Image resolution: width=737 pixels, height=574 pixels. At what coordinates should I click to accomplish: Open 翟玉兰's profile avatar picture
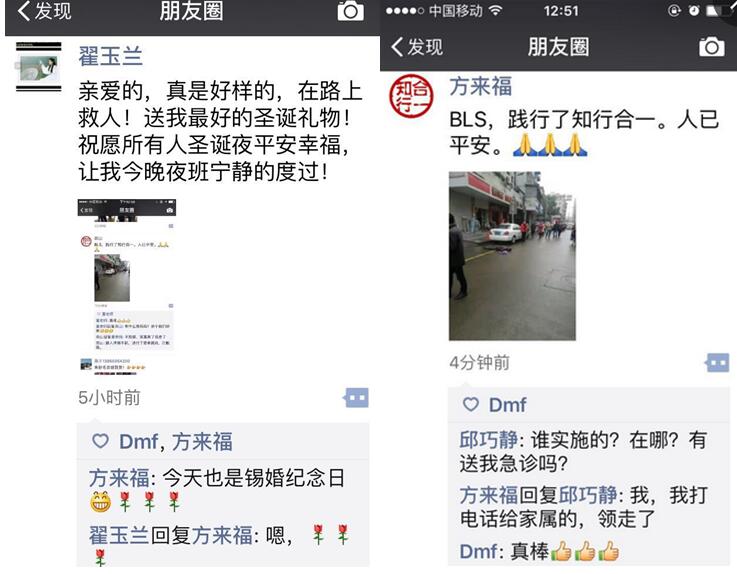[x=39, y=67]
